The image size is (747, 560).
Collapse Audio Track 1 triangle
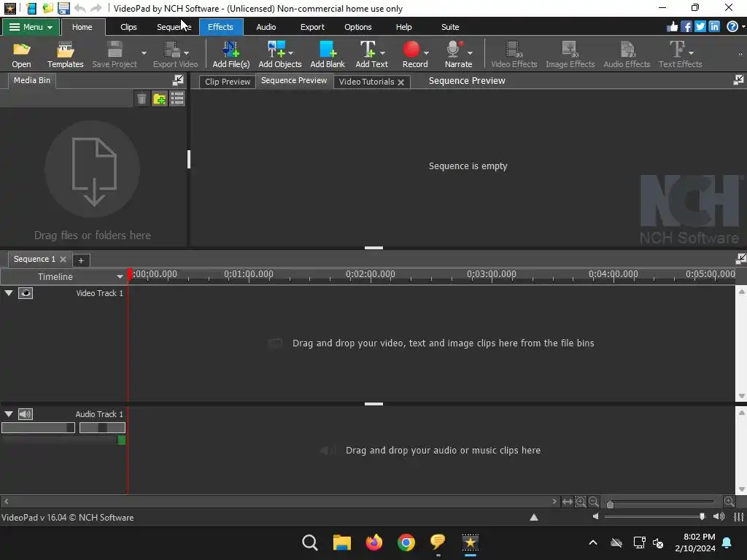9,414
